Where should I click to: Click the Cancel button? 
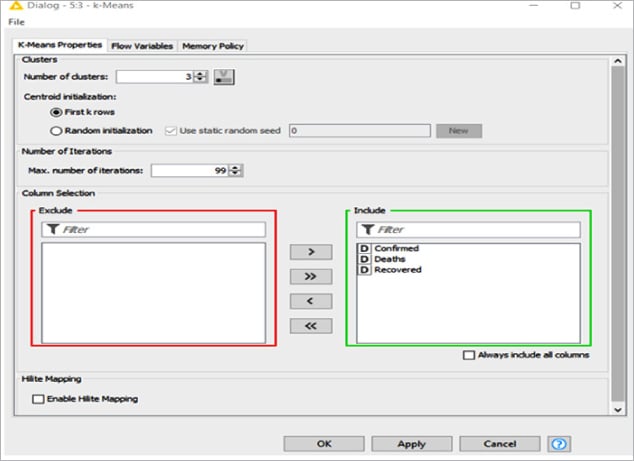[500, 444]
